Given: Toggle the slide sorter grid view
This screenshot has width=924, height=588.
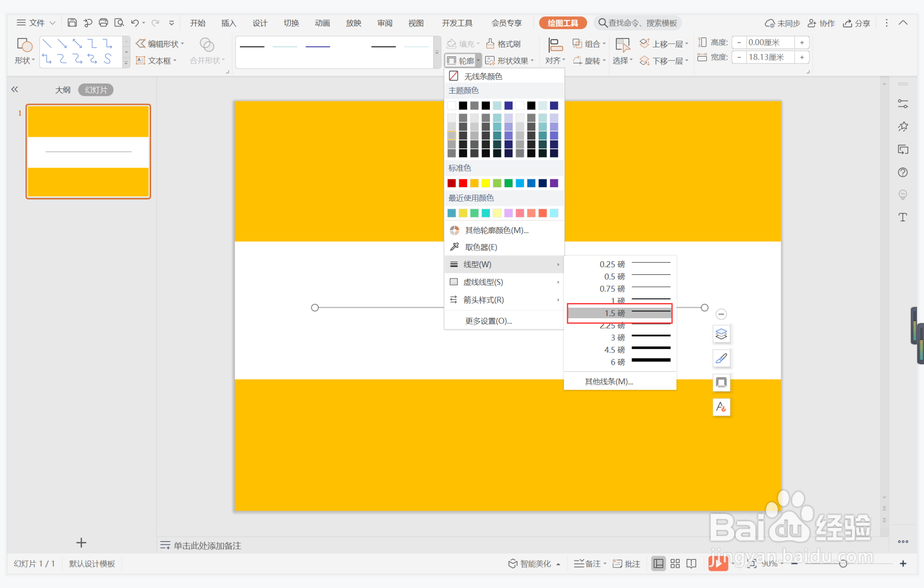Looking at the screenshot, I should 675,563.
